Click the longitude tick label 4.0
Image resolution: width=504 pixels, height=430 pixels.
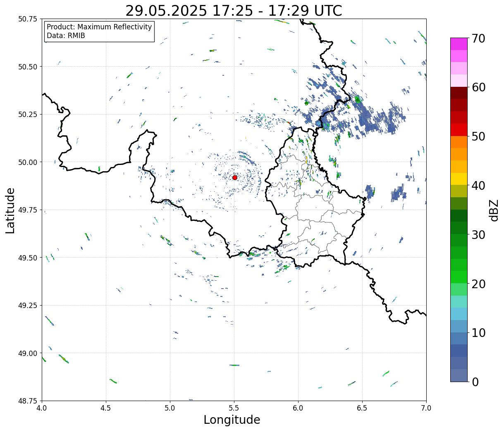pos(42,408)
